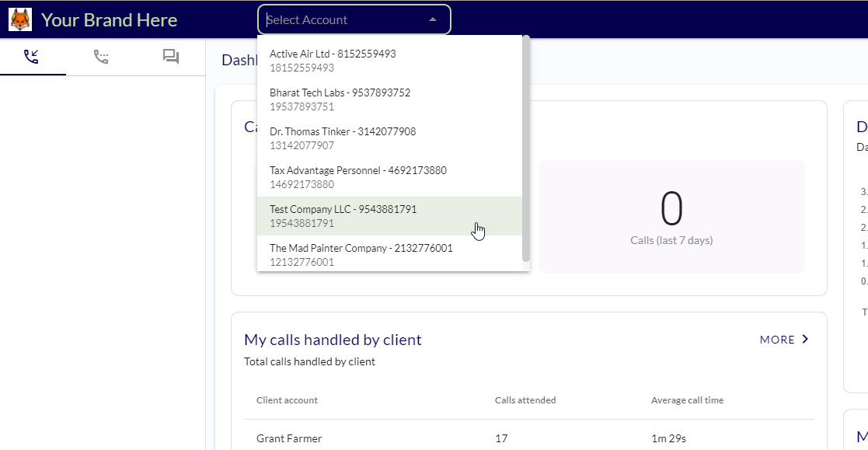868x450 pixels.
Task: Select Dr. Thomas Tinker account
Action: (x=390, y=138)
